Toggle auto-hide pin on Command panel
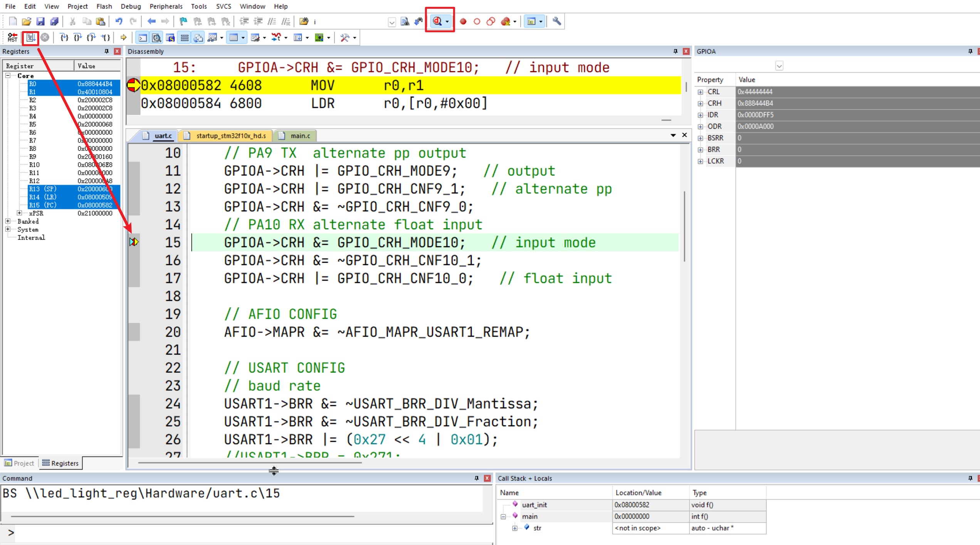This screenshot has height=545, width=980. click(477, 478)
